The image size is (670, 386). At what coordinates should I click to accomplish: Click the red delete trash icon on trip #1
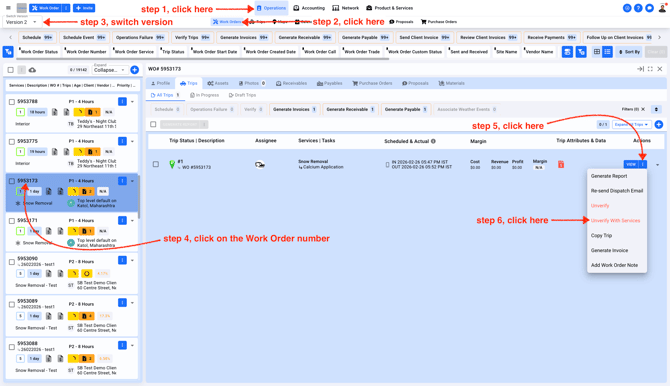click(561, 164)
